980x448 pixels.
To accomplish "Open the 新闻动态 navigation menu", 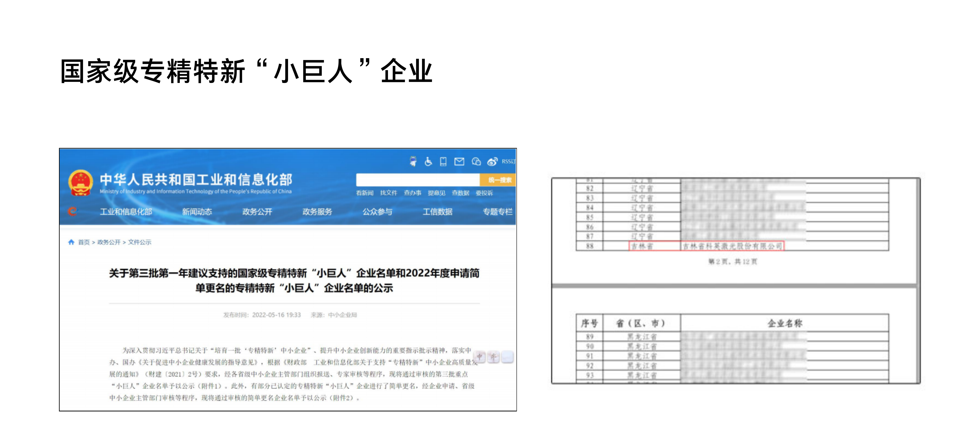I will pyautogui.click(x=197, y=212).
